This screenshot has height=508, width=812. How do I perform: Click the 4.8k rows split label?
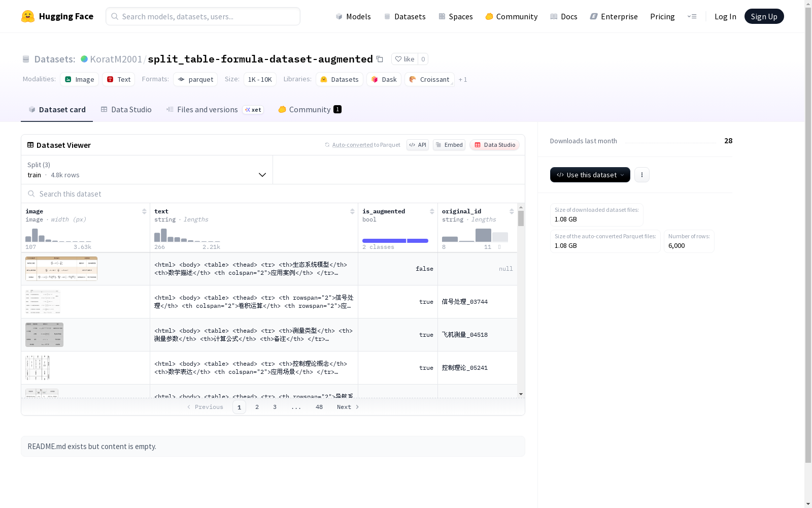(65, 175)
